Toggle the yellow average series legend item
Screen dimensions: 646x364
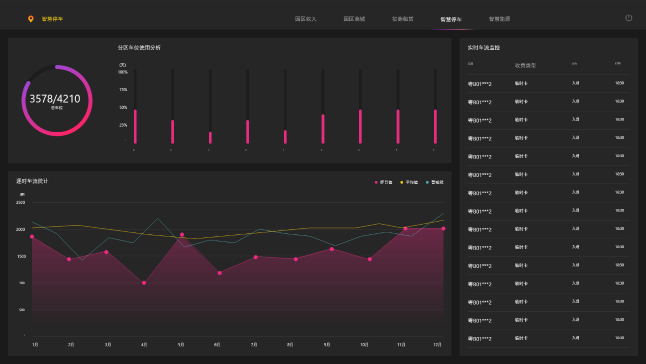pyautogui.click(x=409, y=182)
